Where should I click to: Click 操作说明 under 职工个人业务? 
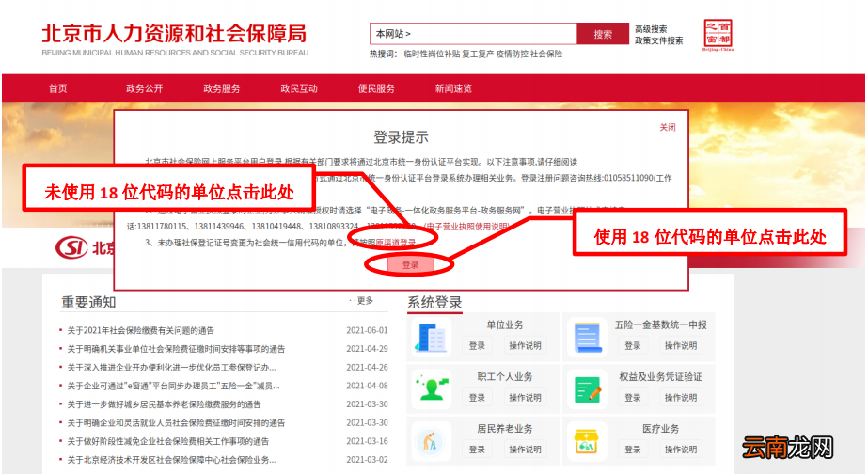coord(525,398)
